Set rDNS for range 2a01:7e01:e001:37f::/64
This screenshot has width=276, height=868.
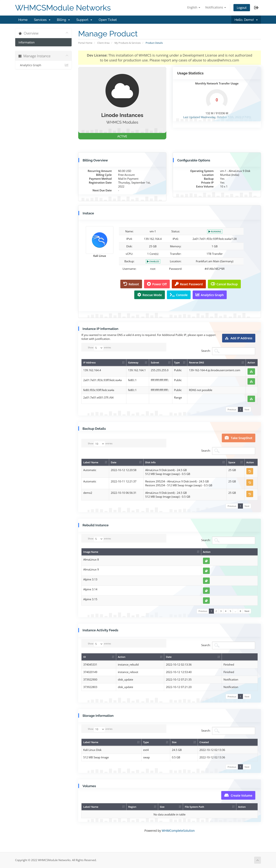pos(251,399)
